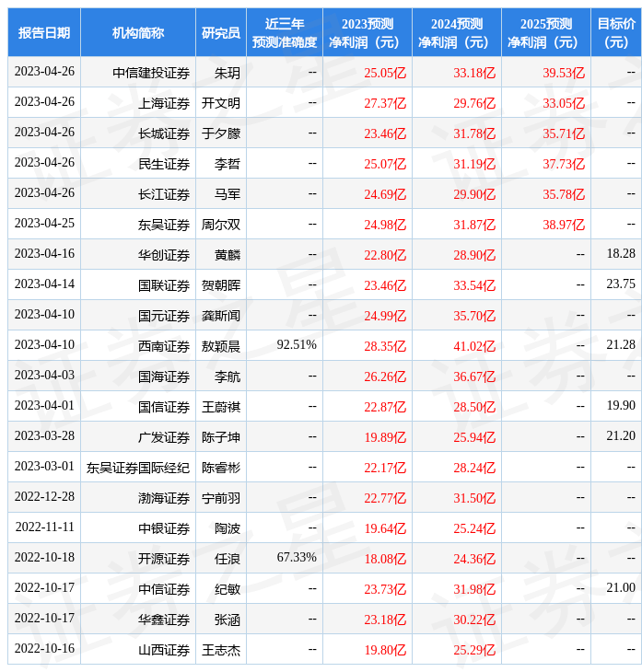Image resolution: width=642 pixels, height=672 pixels.
Task: Click the date 2023-04-25
Action: 44,223
